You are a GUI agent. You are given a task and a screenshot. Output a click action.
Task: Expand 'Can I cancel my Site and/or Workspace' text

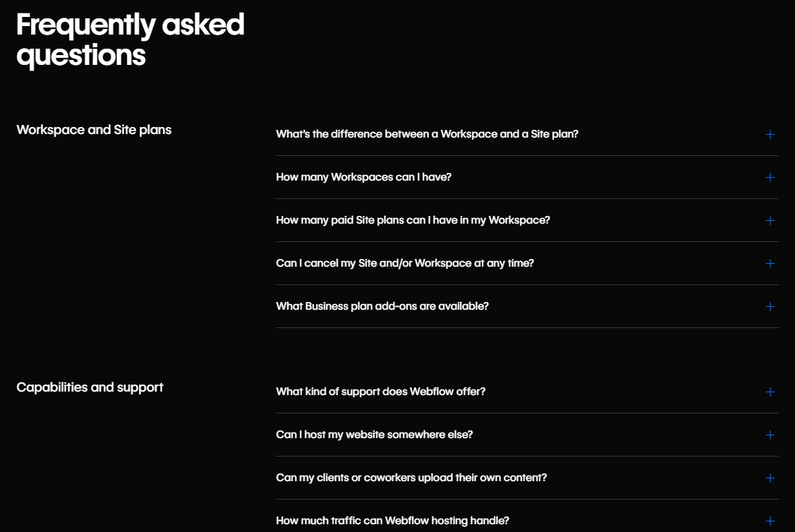click(x=405, y=263)
